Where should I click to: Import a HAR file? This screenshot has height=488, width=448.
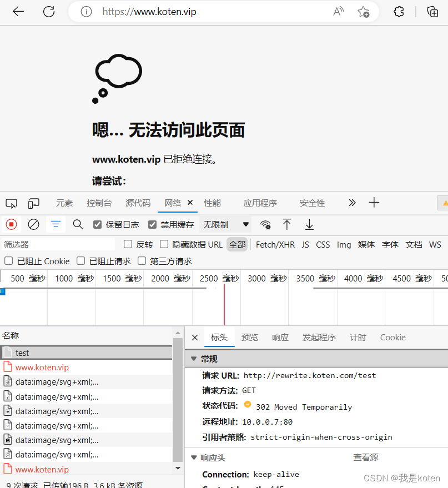click(x=287, y=224)
